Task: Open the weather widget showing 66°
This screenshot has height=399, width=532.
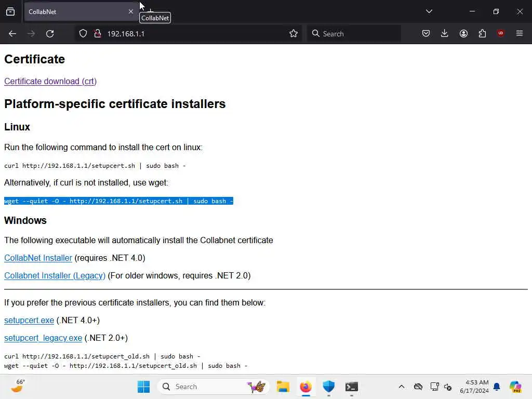Action: [x=18, y=387]
